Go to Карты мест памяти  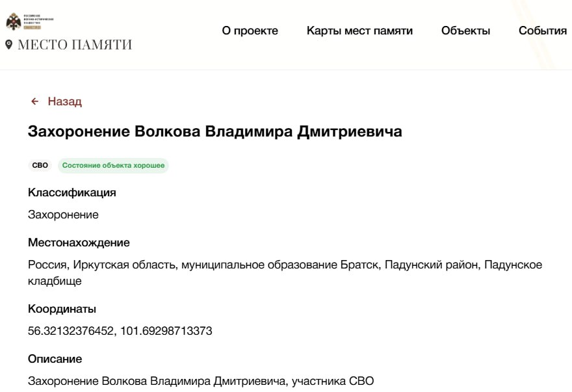coord(359,31)
